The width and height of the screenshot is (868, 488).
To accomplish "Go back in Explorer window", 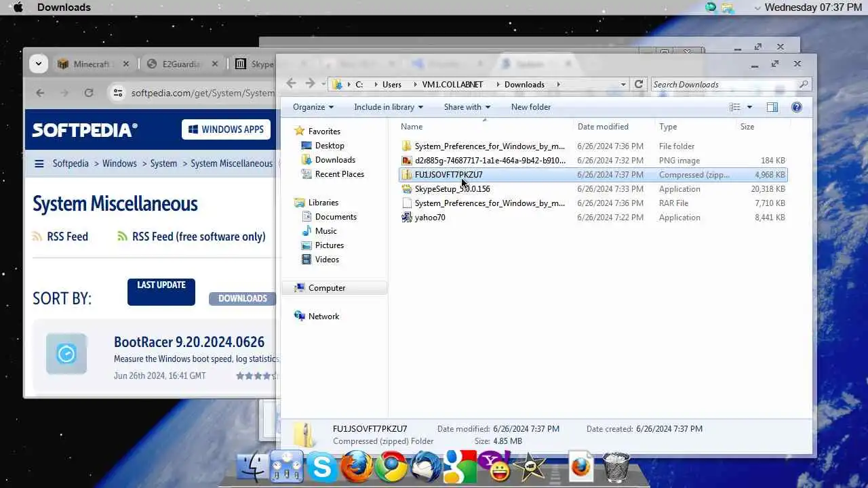I will coord(291,83).
